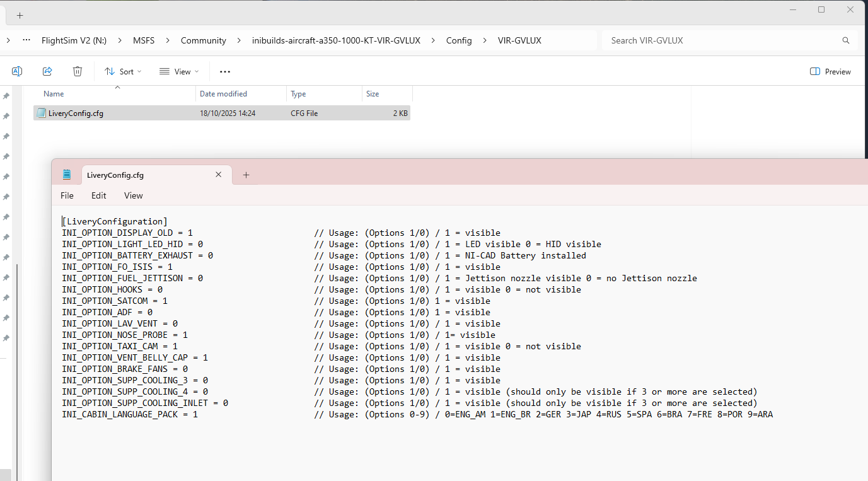Add a new Notepad tab
Screen dimensions: 868x481
point(246,175)
